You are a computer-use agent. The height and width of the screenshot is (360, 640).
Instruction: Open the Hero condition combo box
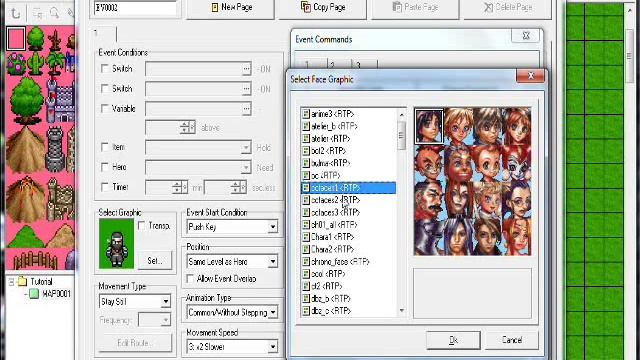(x=198, y=167)
